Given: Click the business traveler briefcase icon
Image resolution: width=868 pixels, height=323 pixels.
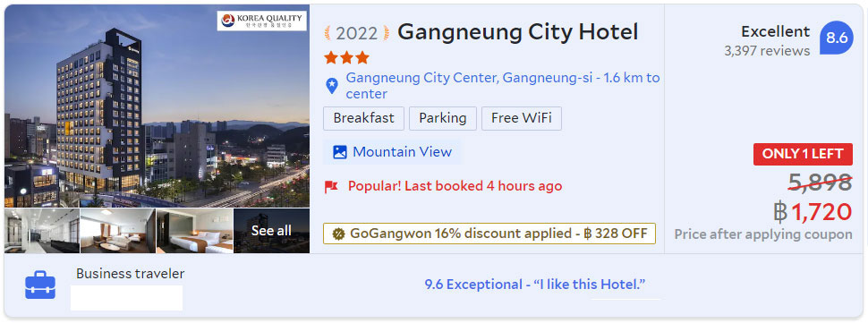Looking at the screenshot, I should tap(40, 285).
